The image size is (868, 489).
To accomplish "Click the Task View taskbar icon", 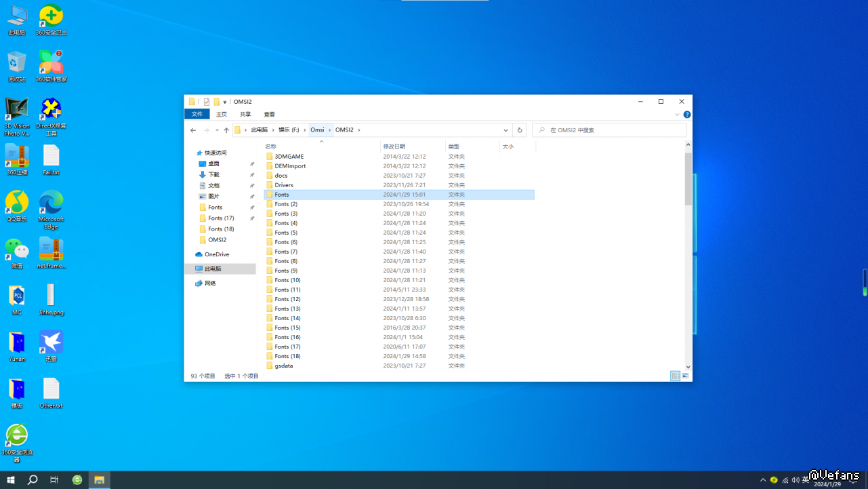I will pyautogui.click(x=54, y=480).
